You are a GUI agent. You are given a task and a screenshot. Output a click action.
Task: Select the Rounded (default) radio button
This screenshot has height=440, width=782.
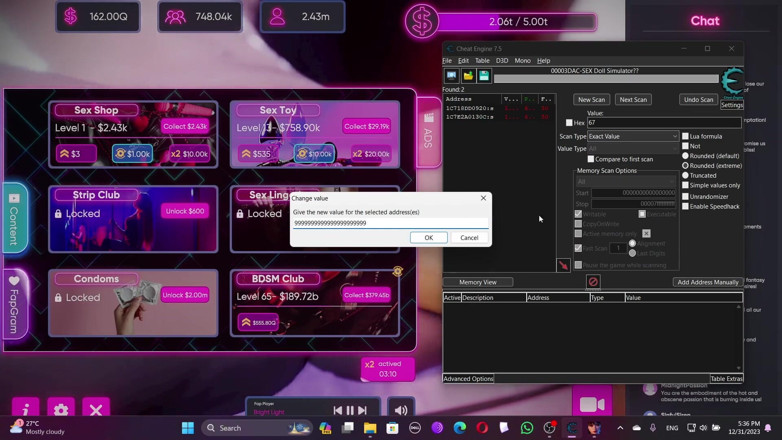pos(685,156)
